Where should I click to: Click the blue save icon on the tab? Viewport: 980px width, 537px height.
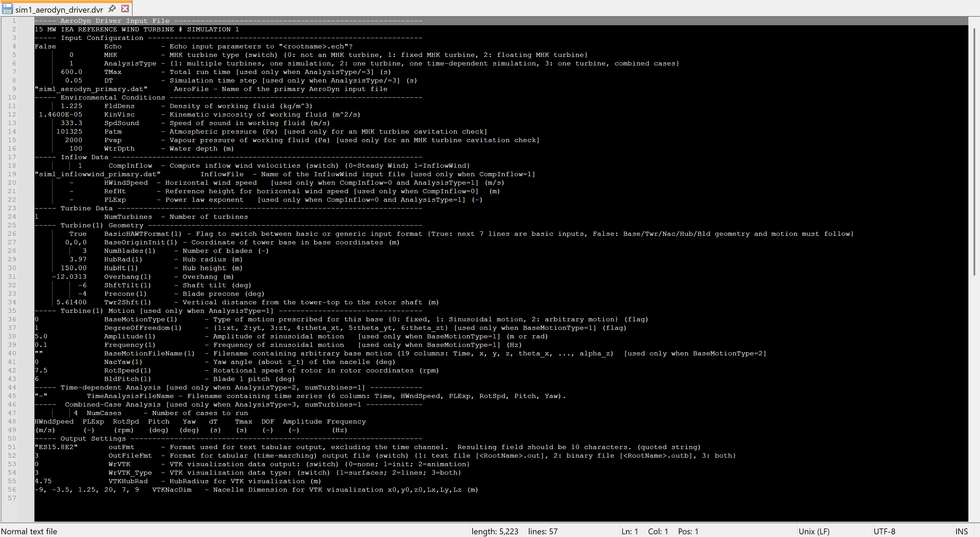pos(7,9)
